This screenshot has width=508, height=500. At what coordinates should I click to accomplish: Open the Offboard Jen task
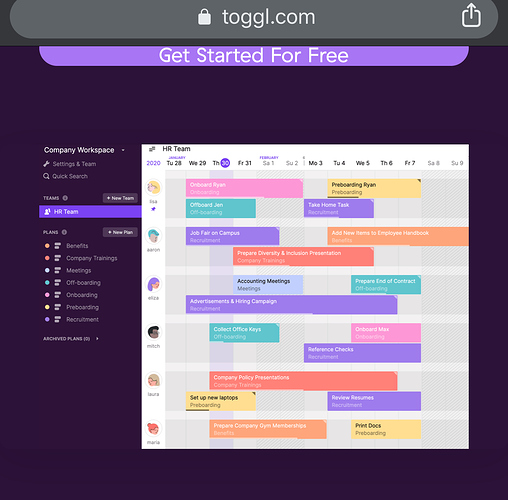[x=221, y=208]
